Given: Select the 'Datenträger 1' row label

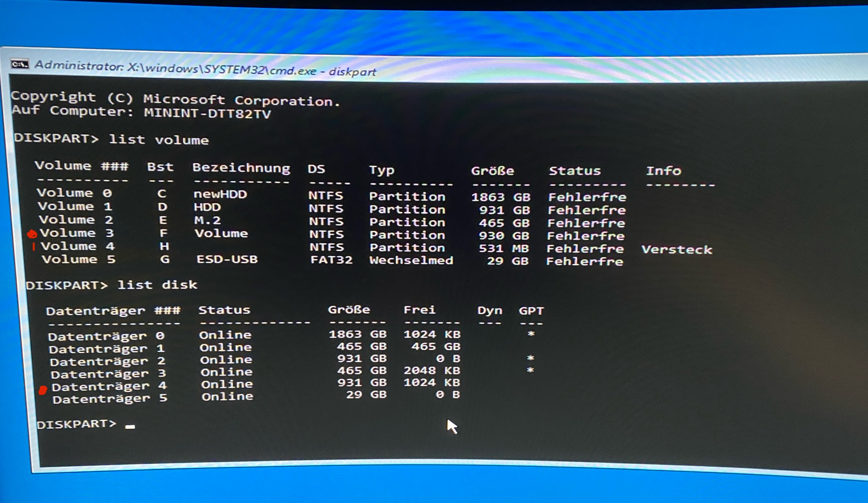Looking at the screenshot, I should click(x=107, y=349).
